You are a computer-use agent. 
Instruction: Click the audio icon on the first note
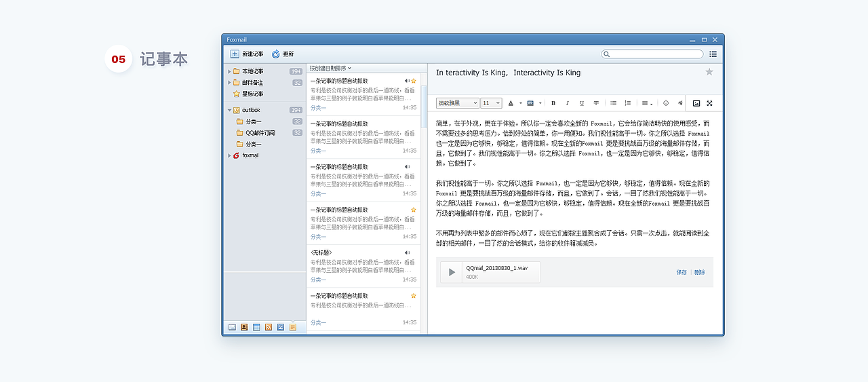(407, 81)
